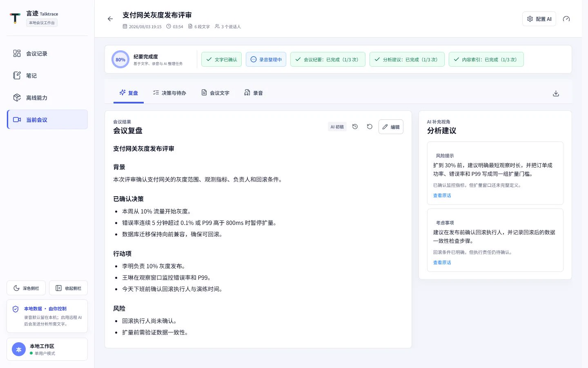Open version history of 会议复盘
The height and width of the screenshot is (368, 588).
point(355,127)
